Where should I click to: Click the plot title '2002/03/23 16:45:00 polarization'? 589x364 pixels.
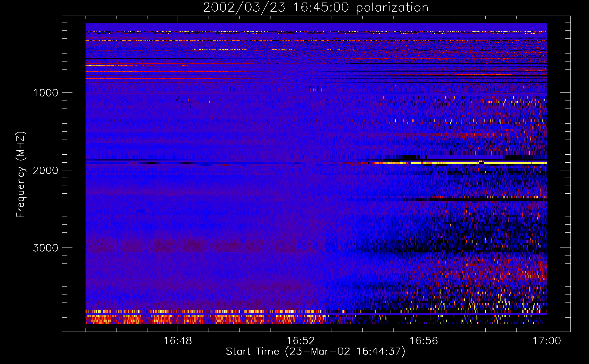(316, 8)
